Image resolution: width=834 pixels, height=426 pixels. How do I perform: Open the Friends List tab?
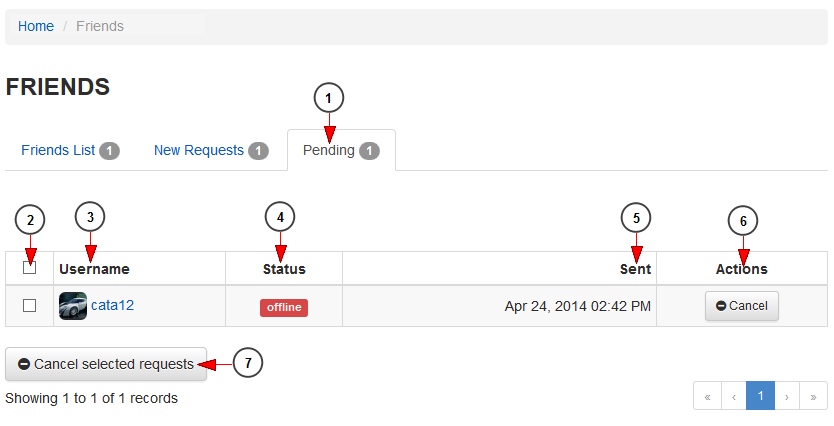(70, 151)
